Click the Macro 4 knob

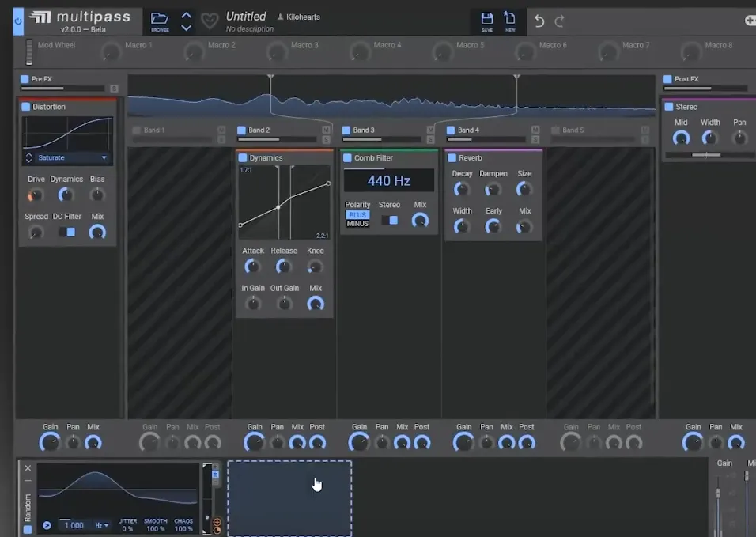(360, 52)
